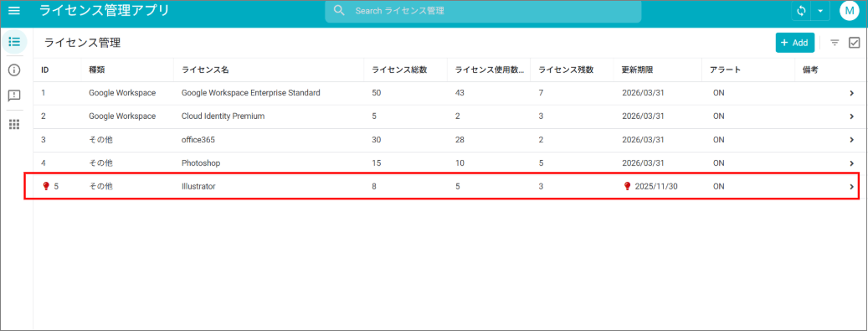Expand the Photoshop row chevron
The height and width of the screenshot is (331, 868).
coord(852,163)
